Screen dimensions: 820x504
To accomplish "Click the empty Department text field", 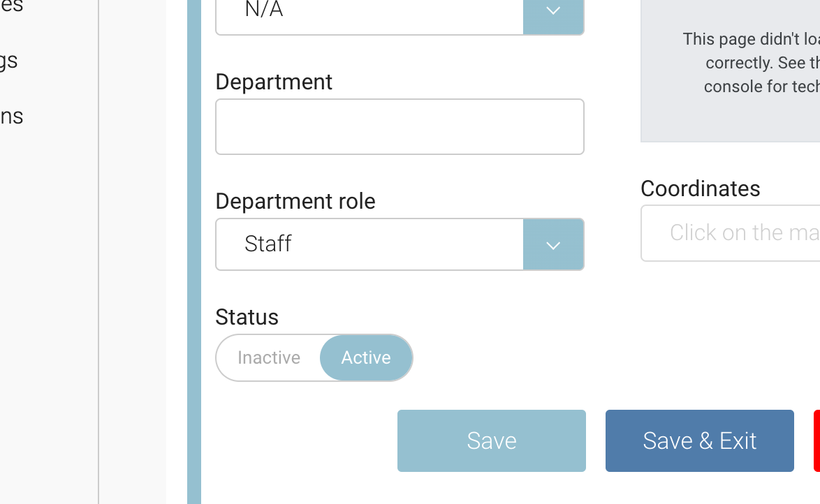I will 400,126.
